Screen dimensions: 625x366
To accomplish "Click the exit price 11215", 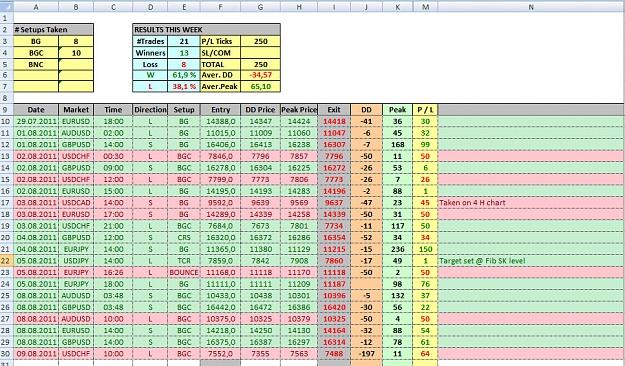I will point(334,249).
